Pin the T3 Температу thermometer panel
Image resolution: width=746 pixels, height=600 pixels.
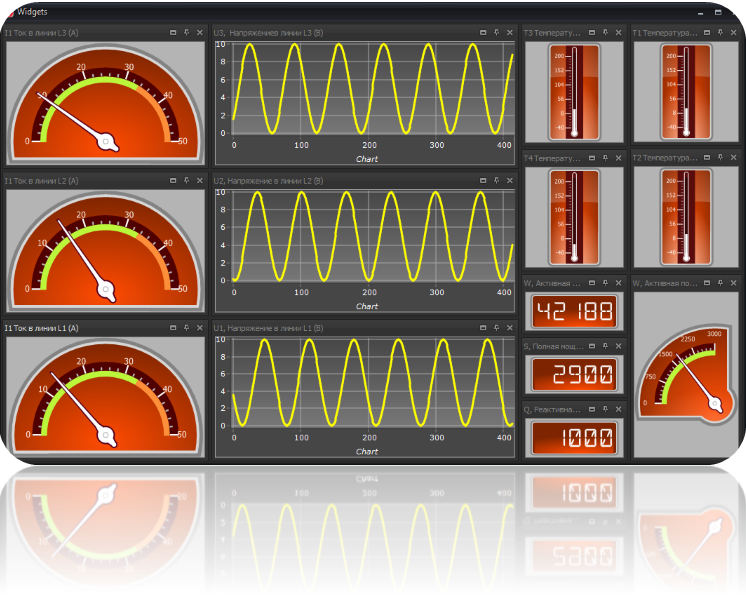[605, 32]
